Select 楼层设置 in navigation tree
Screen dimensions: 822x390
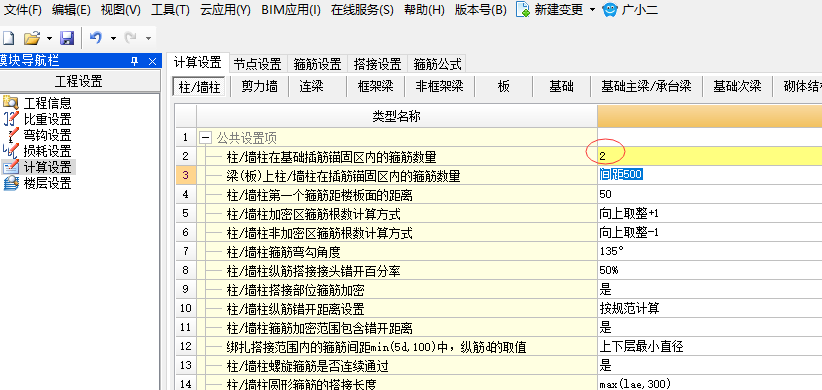pyautogui.click(x=48, y=183)
